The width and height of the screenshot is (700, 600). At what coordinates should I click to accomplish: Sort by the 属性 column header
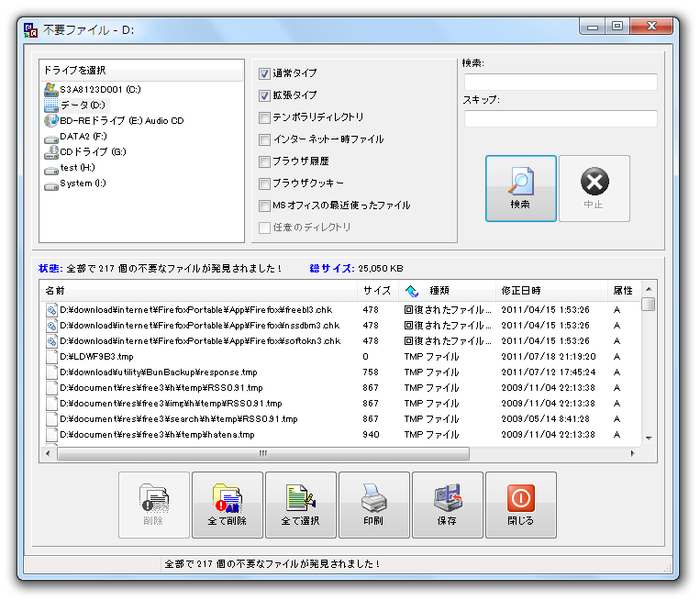tap(625, 291)
